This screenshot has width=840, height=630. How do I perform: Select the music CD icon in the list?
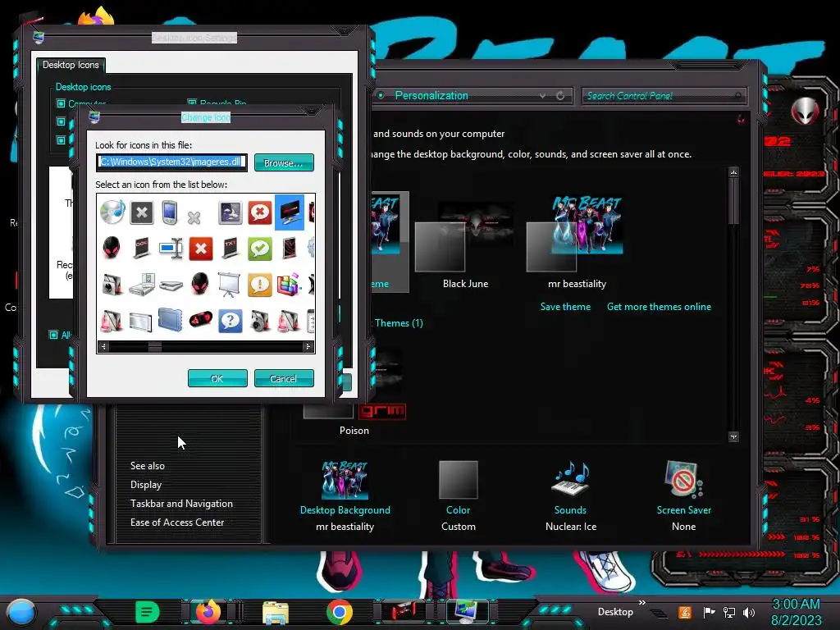point(112,212)
